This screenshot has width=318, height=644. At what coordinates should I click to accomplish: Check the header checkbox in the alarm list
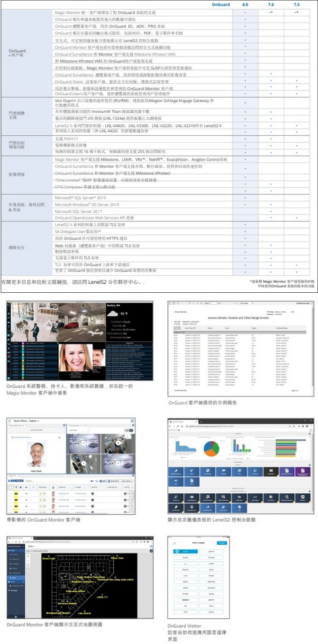click(11, 487)
